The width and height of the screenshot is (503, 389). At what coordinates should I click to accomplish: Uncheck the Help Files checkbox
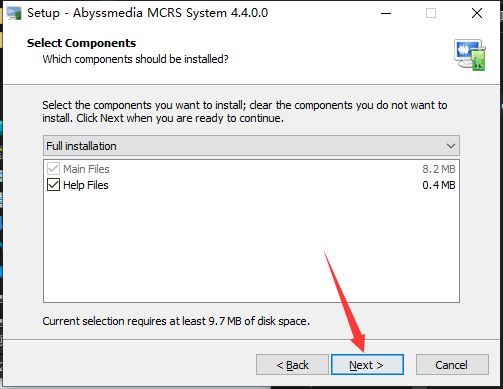[x=53, y=185]
